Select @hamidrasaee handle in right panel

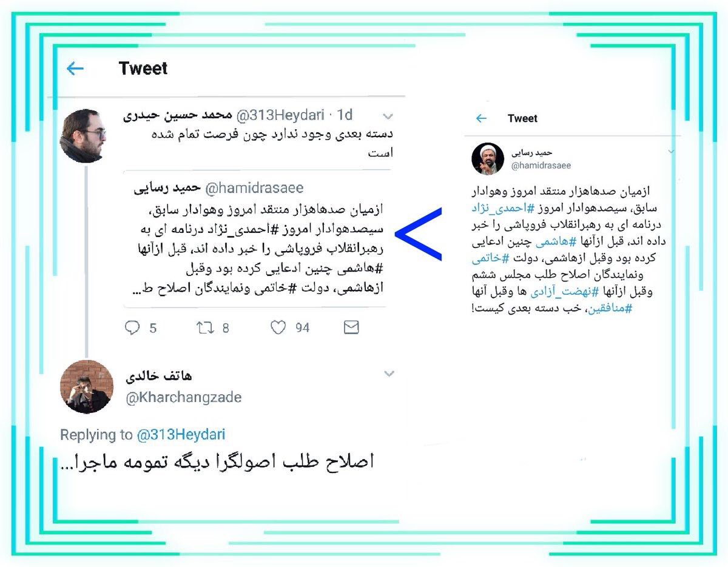click(x=542, y=166)
